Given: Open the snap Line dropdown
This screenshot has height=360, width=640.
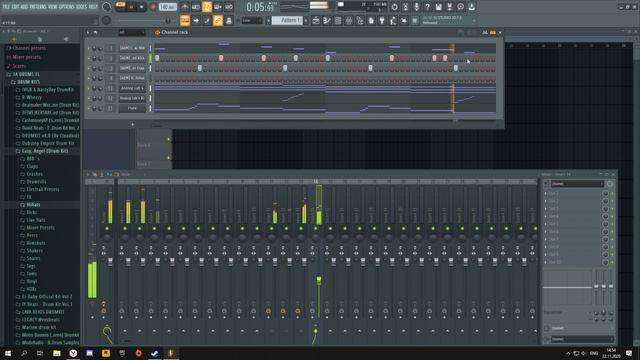Looking at the screenshot, I should pos(251,20).
